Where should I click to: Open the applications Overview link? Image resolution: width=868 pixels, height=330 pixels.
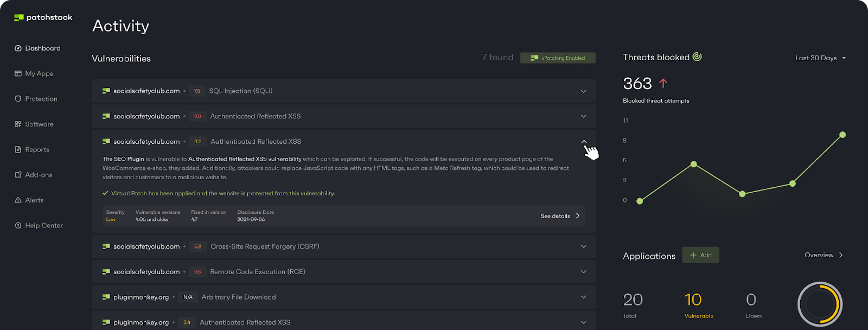tap(824, 255)
